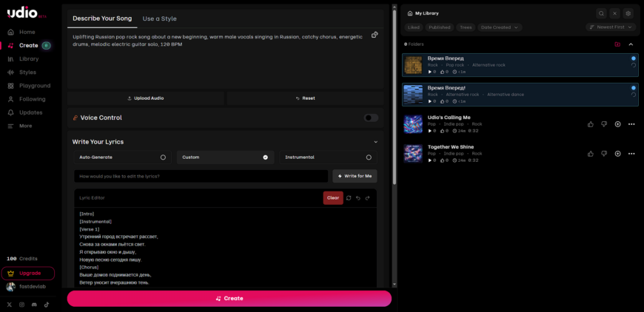Undo the last lyric edit
The height and width of the screenshot is (312, 644).
click(358, 198)
